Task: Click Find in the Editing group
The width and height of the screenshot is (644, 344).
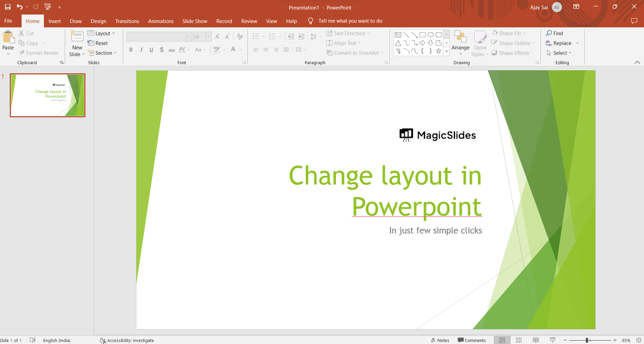Action: click(x=555, y=33)
